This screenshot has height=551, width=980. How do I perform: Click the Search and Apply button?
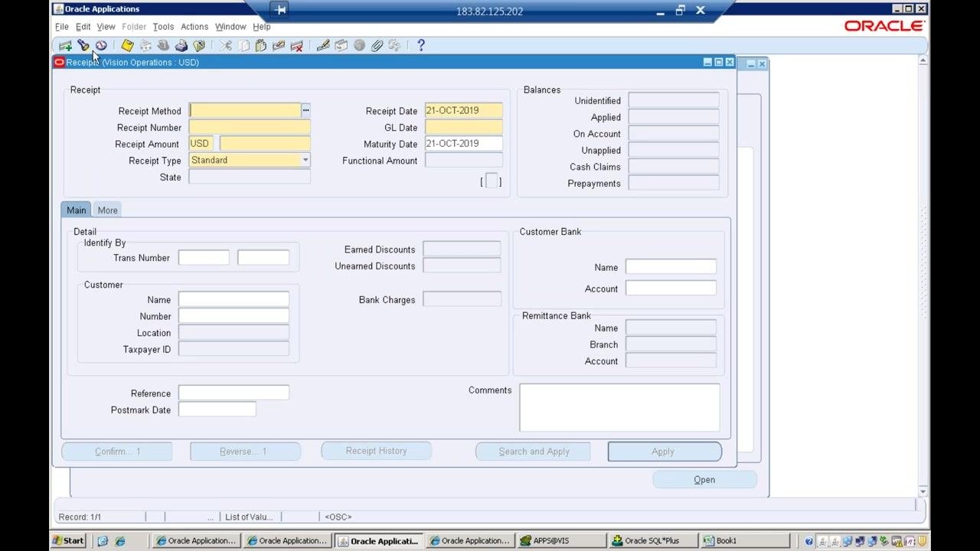(x=534, y=452)
